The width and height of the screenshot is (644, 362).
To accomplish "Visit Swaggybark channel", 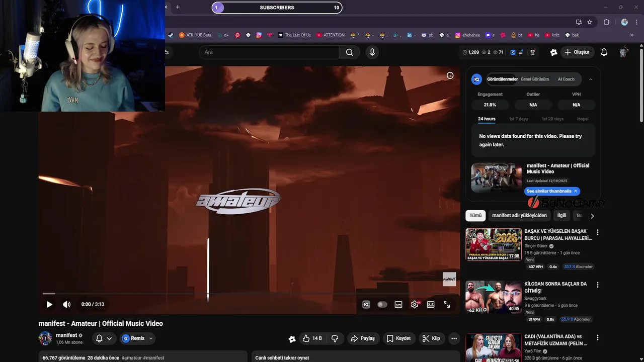I will coord(535,299).
